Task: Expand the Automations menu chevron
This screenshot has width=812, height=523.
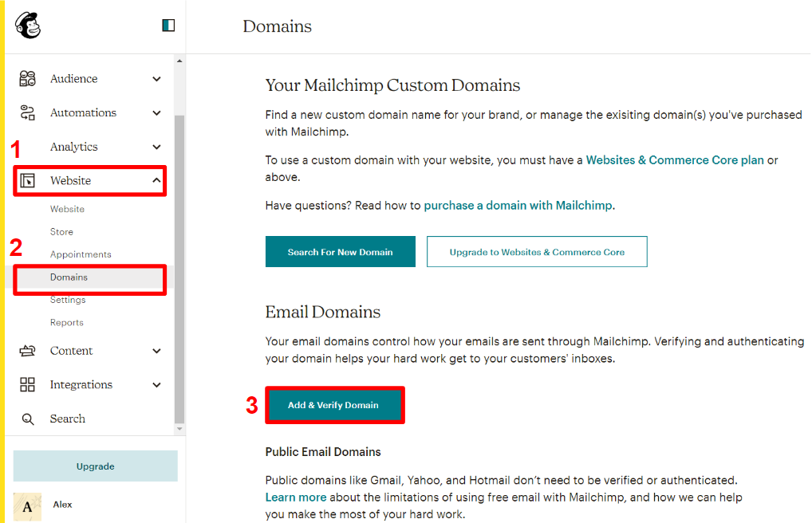Action: coord(156,112)
